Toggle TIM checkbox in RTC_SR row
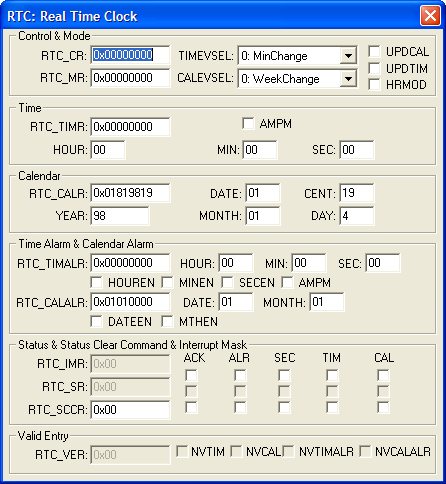Screen dimensions: 446x484 [332, 391]
